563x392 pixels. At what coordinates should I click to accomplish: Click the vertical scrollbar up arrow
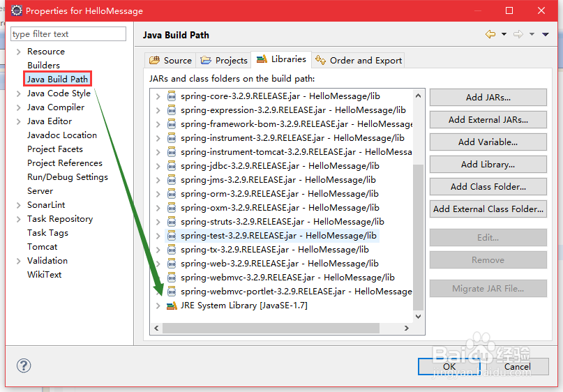[x=418, y=96]
